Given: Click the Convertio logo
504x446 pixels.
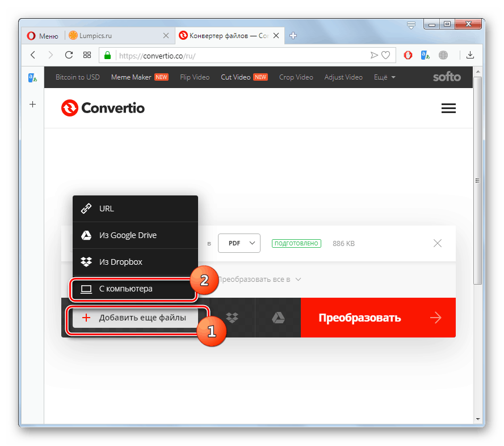Looking at the screenshot, I should tap(103, 108).
